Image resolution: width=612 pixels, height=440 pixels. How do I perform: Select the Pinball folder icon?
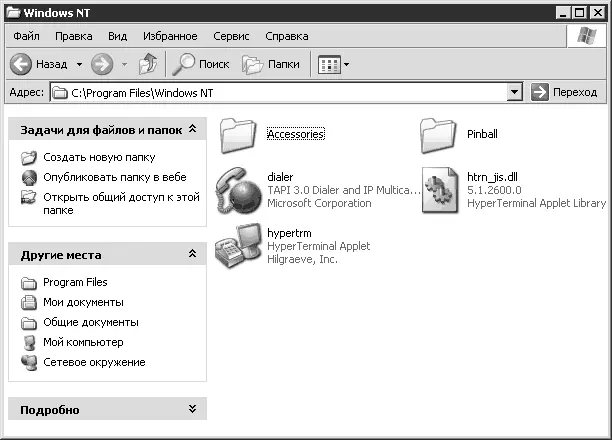(x=438, y=133)
